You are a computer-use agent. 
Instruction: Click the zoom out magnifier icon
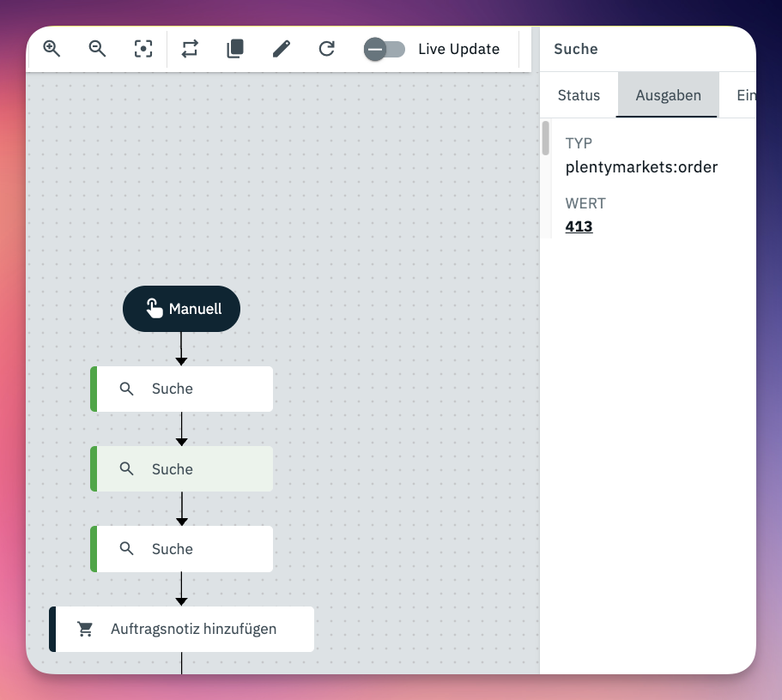[98, 49]
